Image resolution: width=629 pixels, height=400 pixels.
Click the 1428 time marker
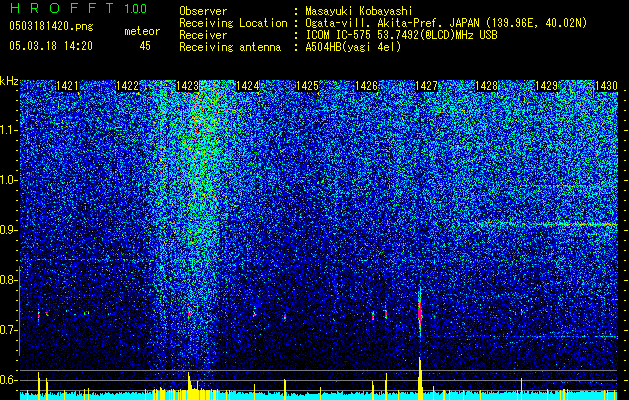[486, 86]
